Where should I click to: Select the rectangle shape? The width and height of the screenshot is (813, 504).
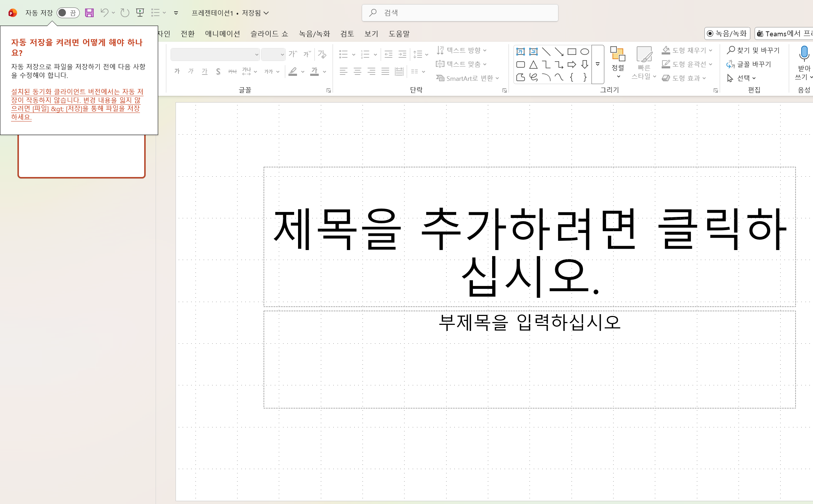point(572,52)
